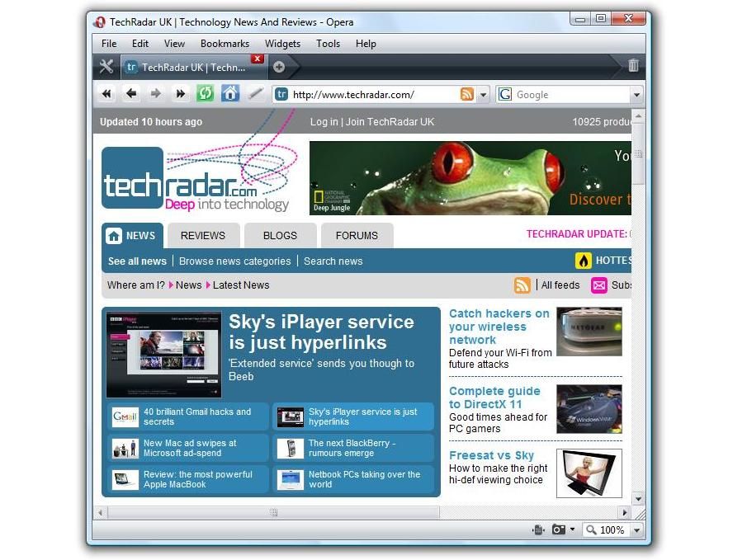Select the TechRadar UK browser tab
This screenshot has height=560, width=747.
tap(193, 67)
